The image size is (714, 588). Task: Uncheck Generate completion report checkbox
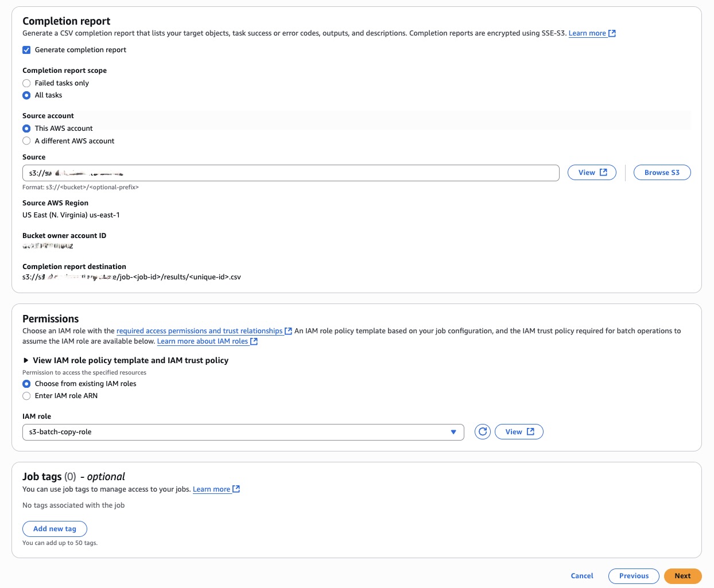26,50
